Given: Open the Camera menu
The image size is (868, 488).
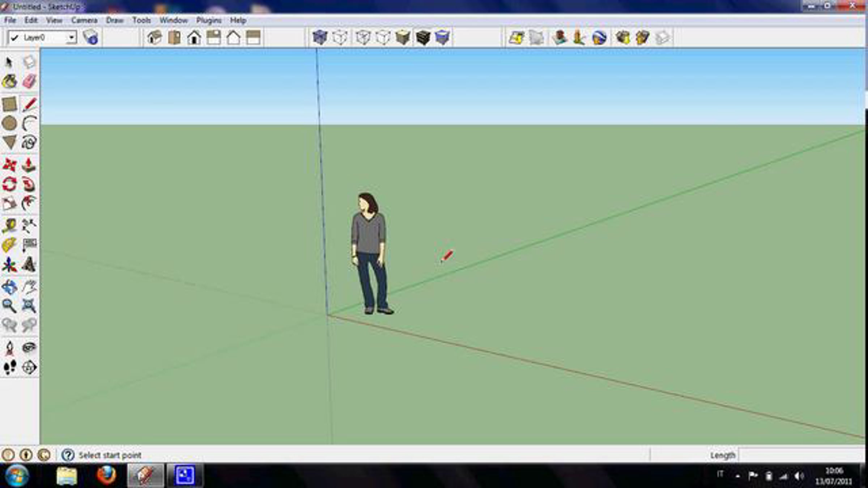Looking at the screenshot, I should coord(84,21).
